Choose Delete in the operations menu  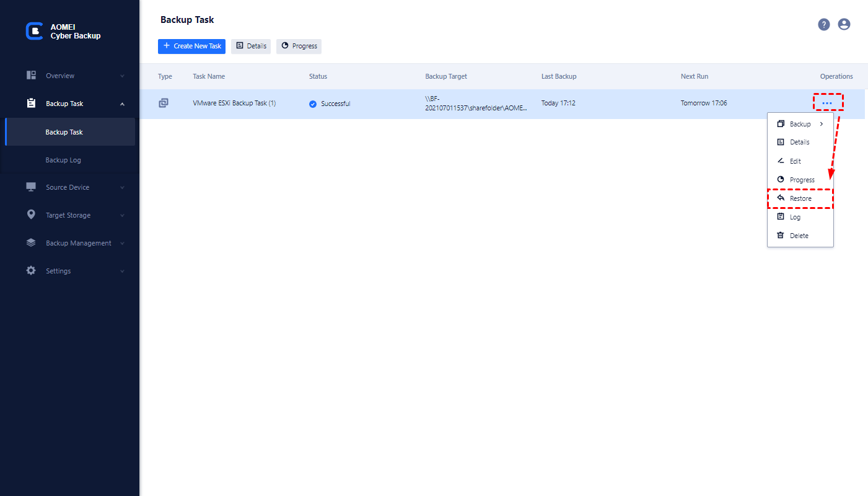click(x=799, y=236)
